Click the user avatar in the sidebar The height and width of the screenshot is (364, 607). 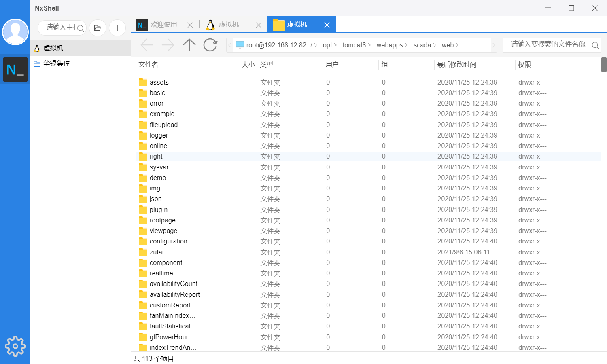tap(15, 32)
